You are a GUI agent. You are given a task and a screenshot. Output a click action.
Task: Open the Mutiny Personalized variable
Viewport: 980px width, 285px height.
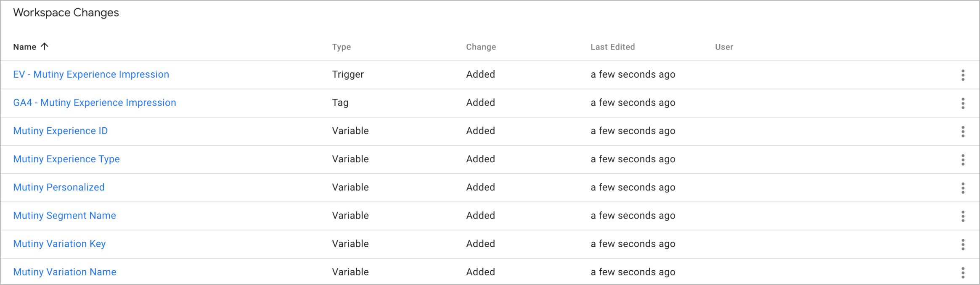click(59, 187)
